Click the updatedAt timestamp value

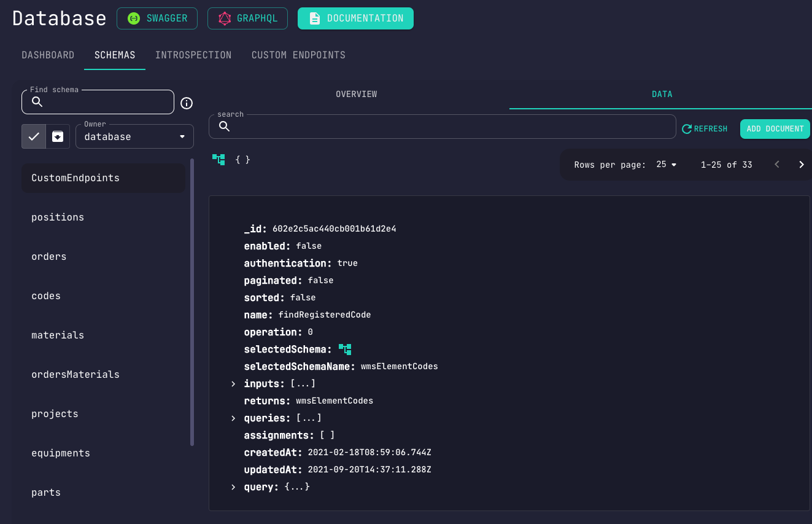pyautogui.click(x=369, y=470)
